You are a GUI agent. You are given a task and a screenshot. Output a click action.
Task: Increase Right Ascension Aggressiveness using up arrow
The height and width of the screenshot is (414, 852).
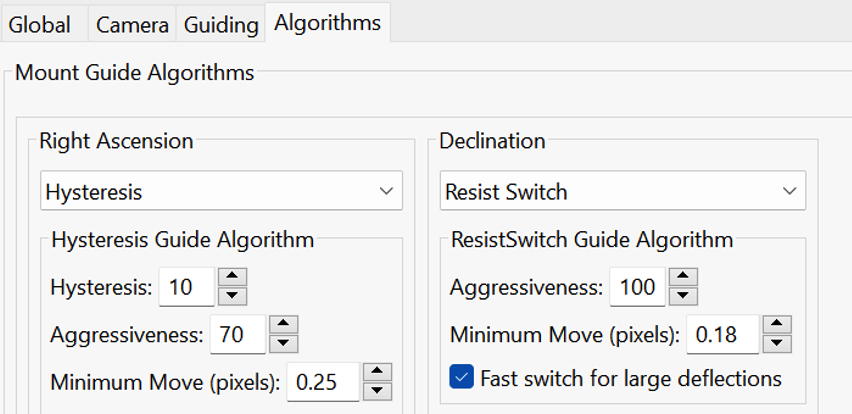284,324
